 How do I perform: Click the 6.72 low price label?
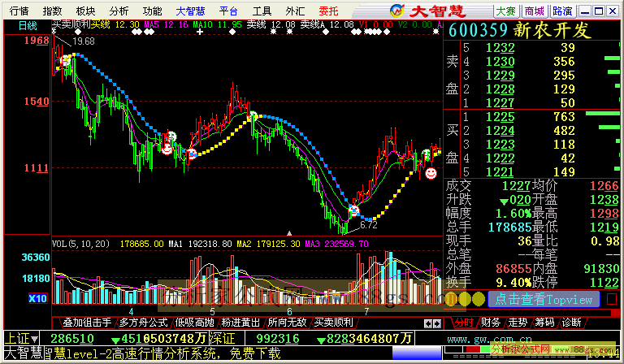(x=369, y=225)
